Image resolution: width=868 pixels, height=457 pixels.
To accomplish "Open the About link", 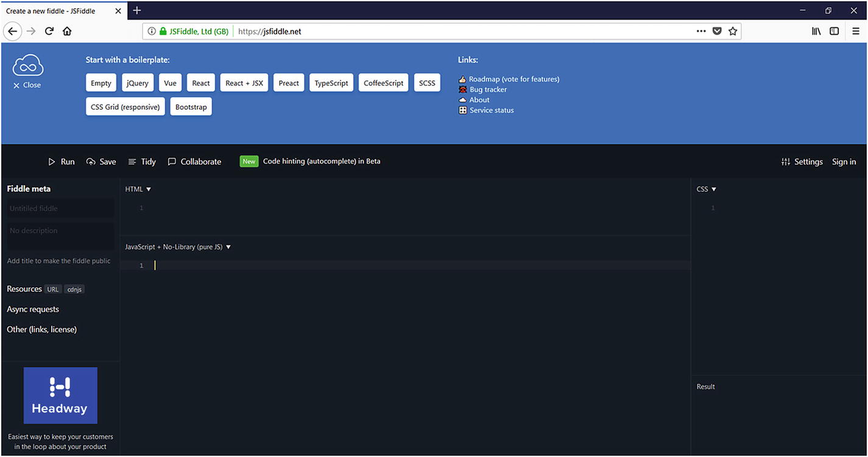I will (479, 100).
